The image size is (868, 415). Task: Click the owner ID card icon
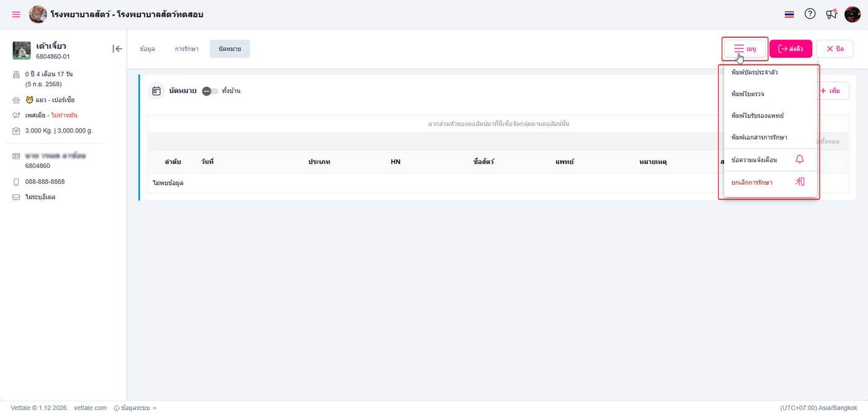click(x=16, y=156)
